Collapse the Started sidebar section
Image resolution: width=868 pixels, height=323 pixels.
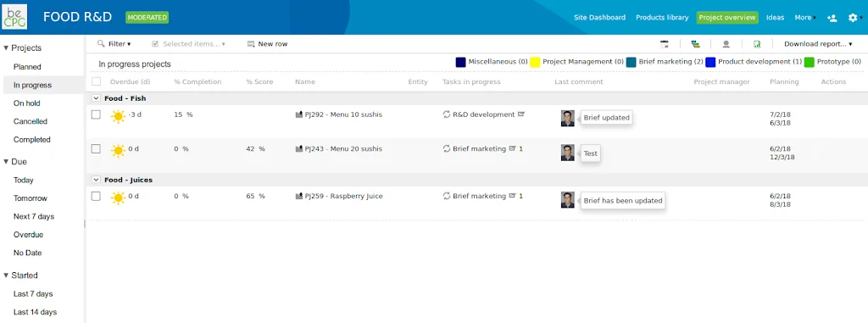[x=6, y=276]
